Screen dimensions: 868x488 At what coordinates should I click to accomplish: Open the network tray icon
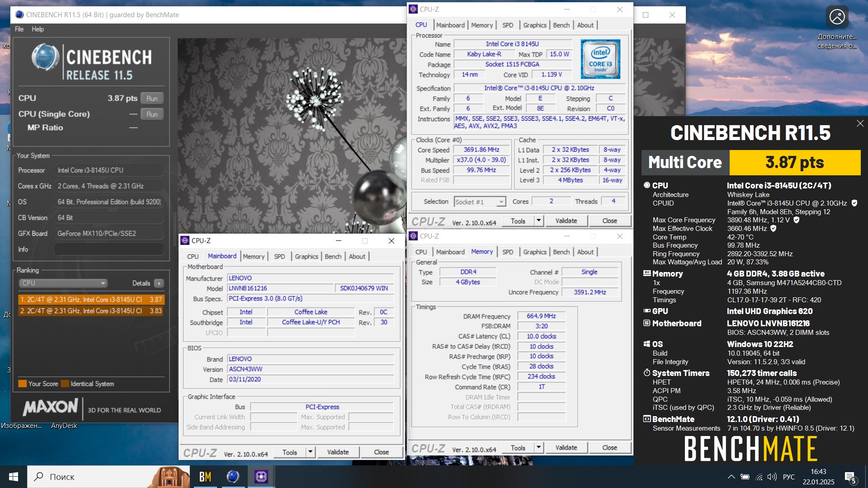(x=759, y=477)
